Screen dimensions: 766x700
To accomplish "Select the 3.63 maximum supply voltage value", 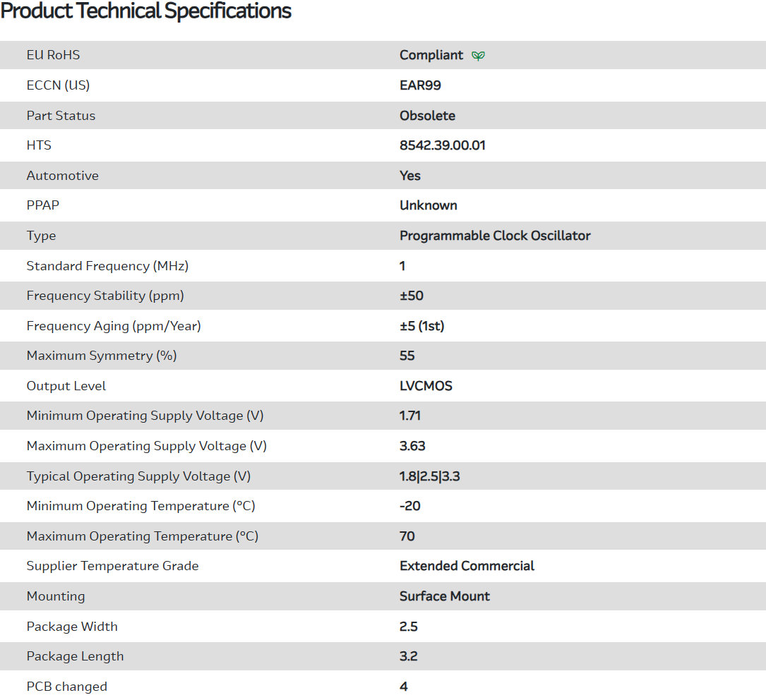I will [x=412, y=446].
